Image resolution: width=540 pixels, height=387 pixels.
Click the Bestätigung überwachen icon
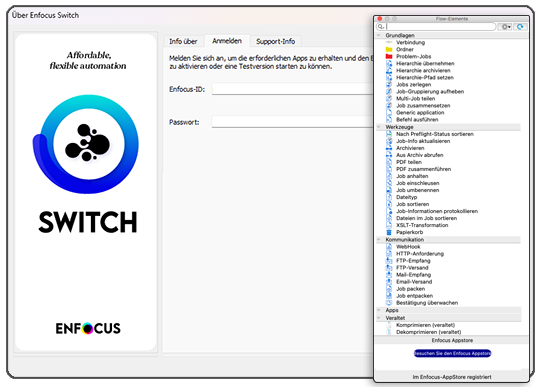pos(389,303)
